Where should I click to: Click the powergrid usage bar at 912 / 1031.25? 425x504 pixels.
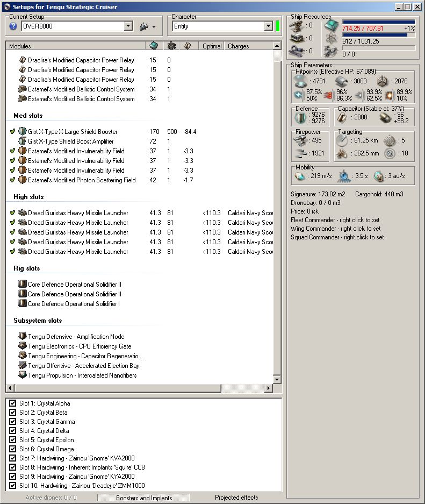[379, 35]
